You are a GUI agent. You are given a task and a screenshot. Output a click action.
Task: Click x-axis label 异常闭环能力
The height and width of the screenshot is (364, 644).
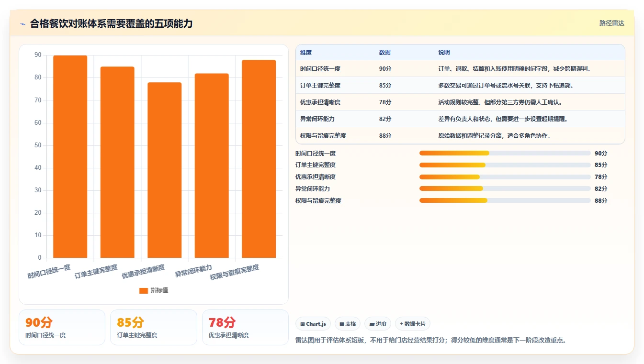(193, 271)
